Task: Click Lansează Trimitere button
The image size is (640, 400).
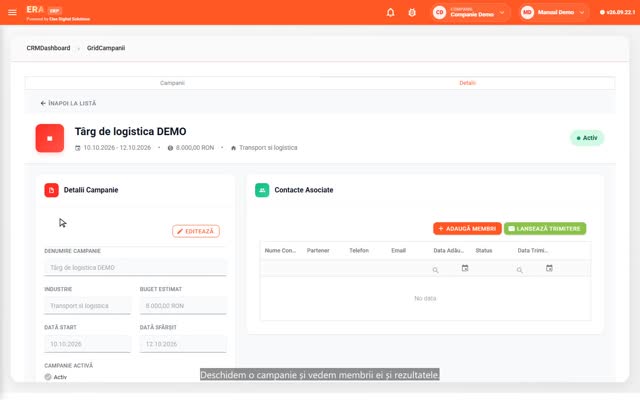Action: point(545,229)
